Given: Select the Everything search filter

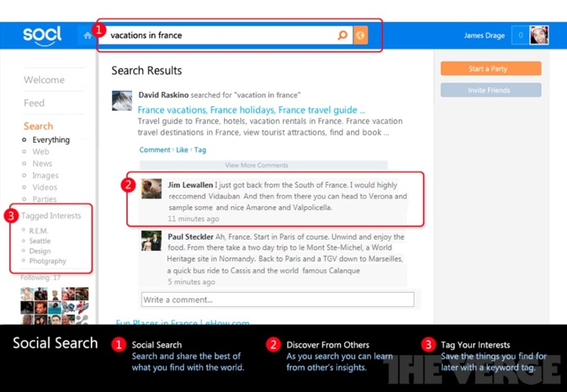Looking at the screenshot, I should click(x=50, y=140).
